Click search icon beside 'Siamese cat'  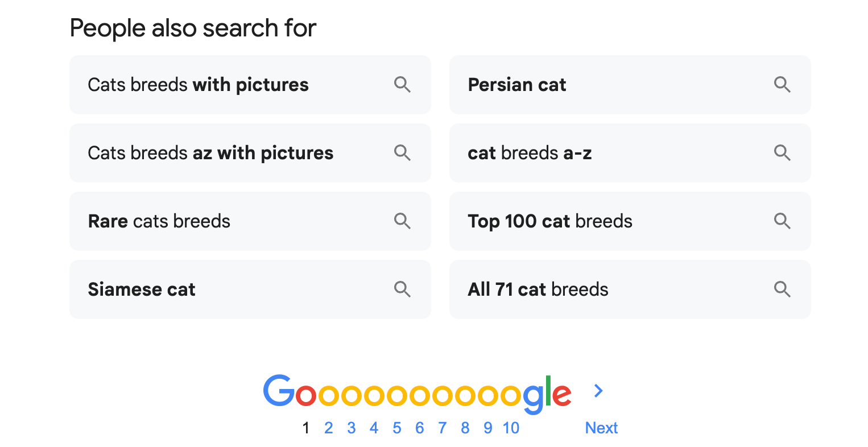[402, 289]
